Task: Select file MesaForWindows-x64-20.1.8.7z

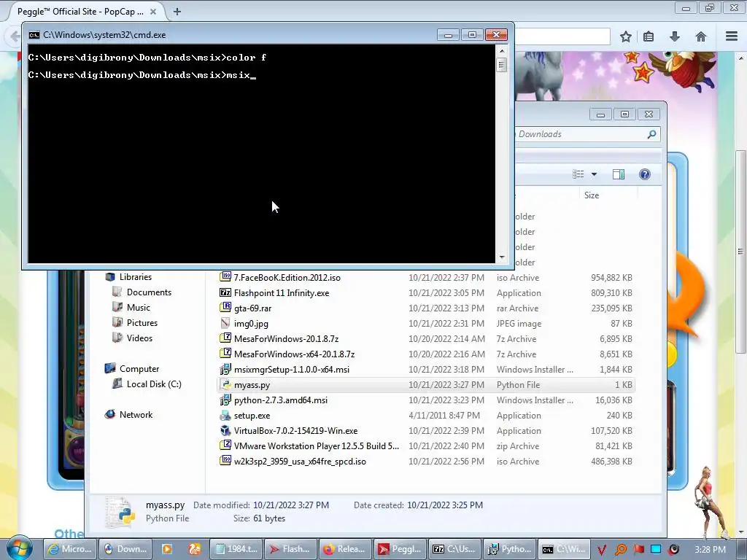Action: coord(294,354)
